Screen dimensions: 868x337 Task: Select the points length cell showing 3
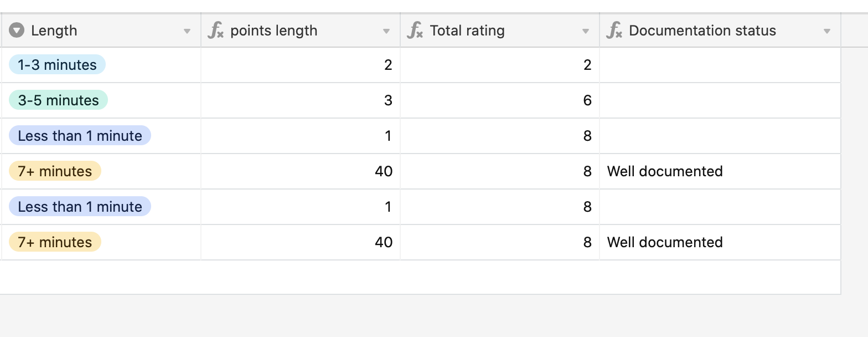pos(301,100)
